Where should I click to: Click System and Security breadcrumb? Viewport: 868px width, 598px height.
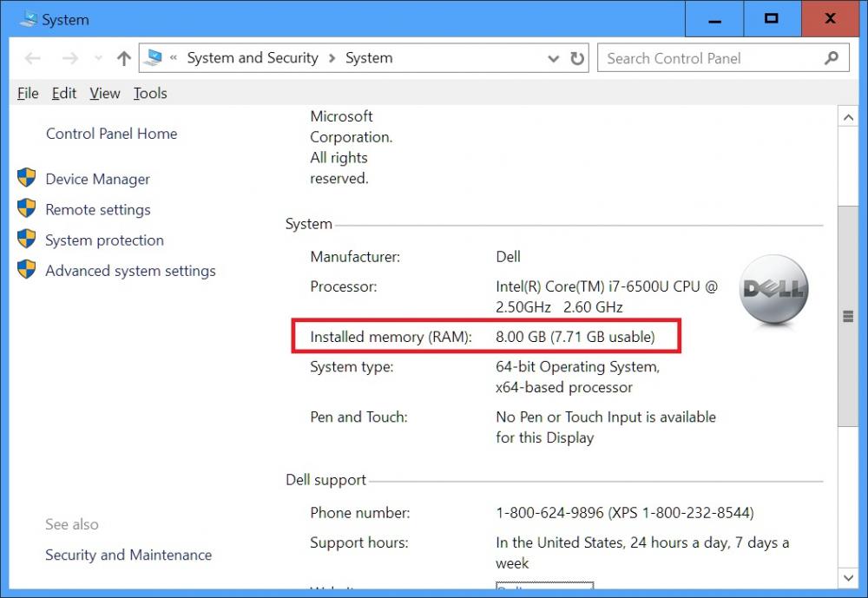click(253, 57)
